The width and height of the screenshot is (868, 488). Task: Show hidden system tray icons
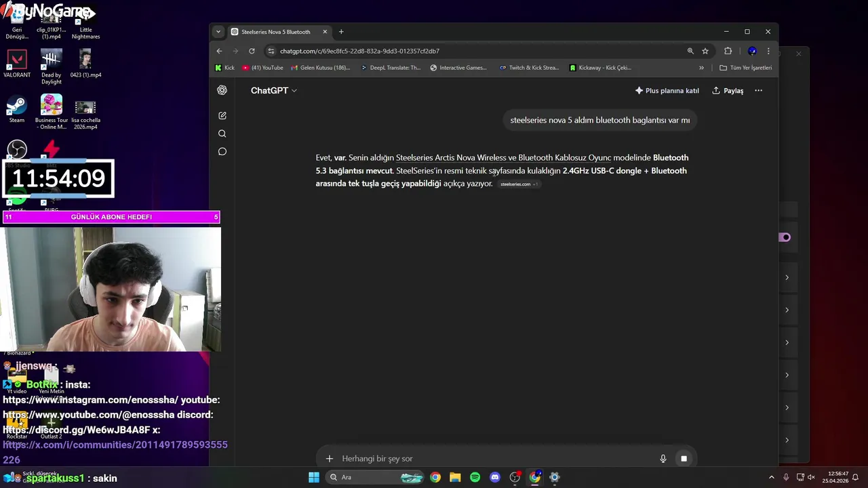[771, 477]
